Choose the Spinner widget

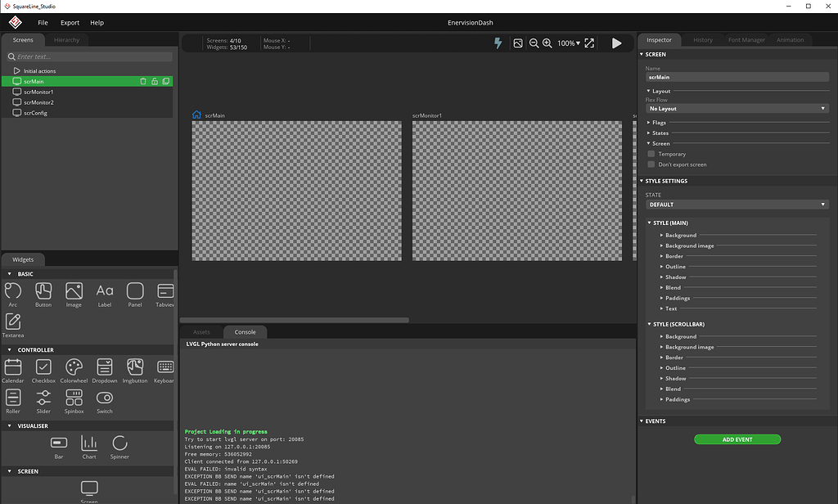pyautogui.click(x=119, y=444)
